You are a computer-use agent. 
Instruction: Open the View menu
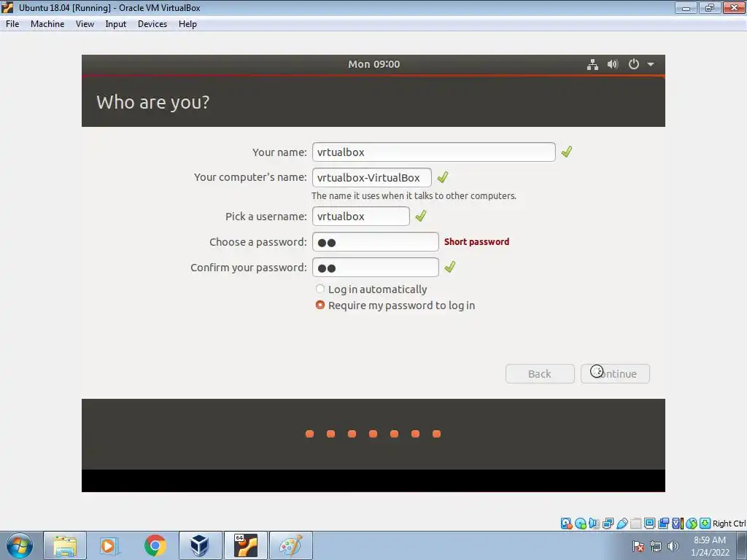[85, 24]
